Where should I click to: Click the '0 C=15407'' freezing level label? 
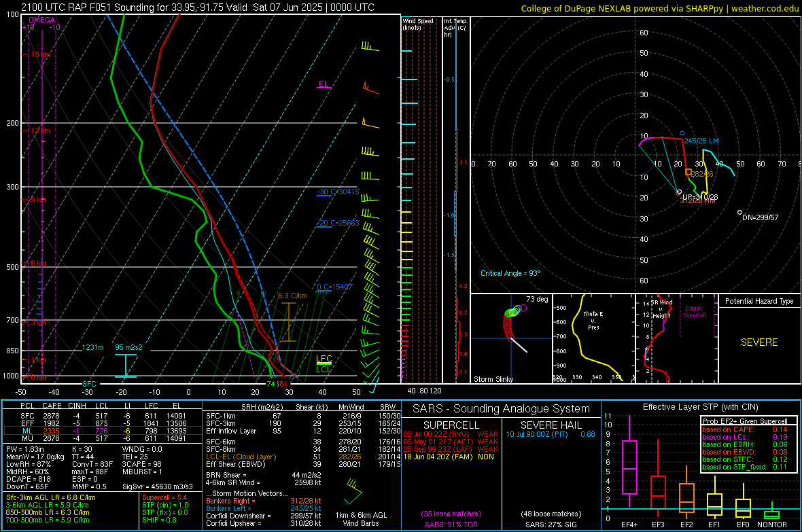[335, 287]
